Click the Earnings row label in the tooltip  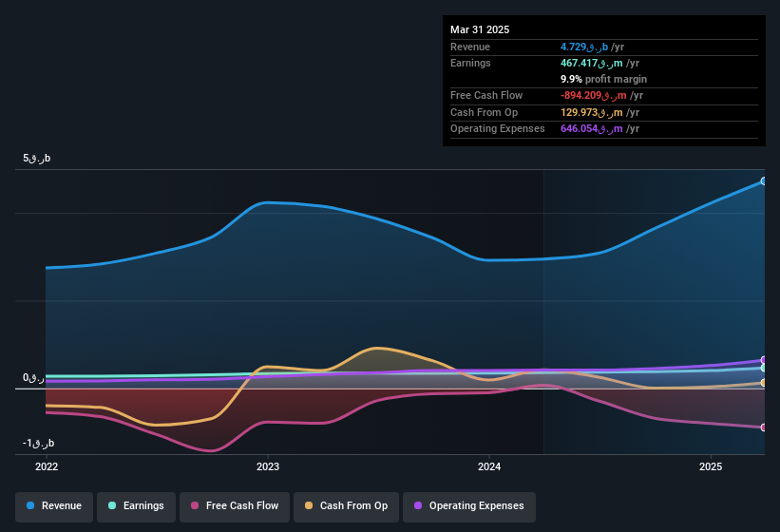point(470,63)
